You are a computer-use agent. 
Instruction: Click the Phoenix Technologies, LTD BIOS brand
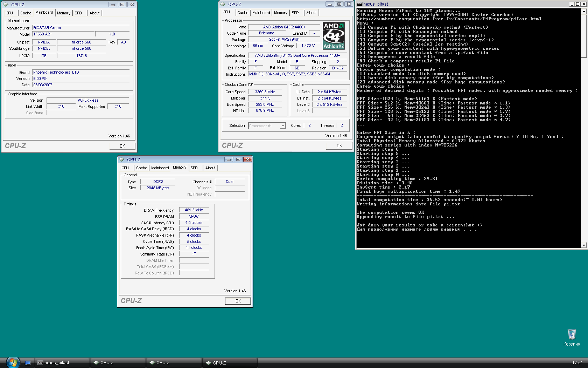click(x=81, y=72)
